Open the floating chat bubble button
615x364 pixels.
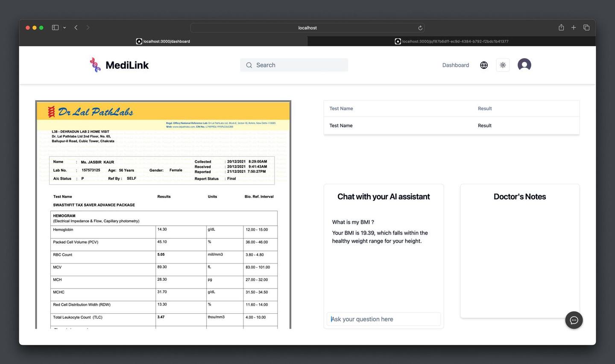click(574, 320)
